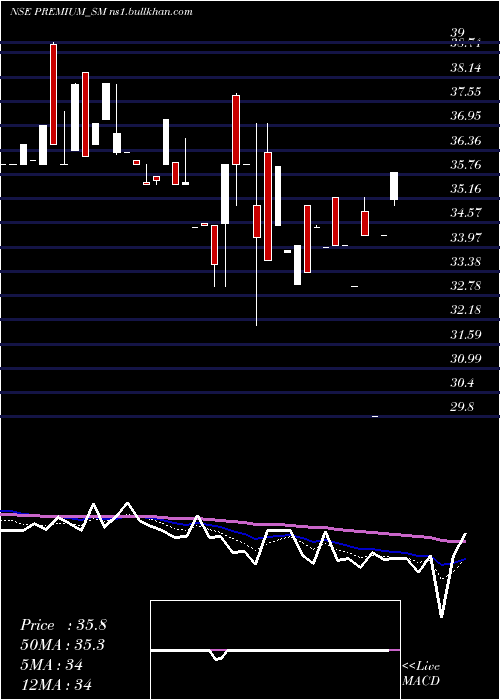Click the 38.14 price axis label
Viewport: 500px width, 700px height.
pos(466,68)
